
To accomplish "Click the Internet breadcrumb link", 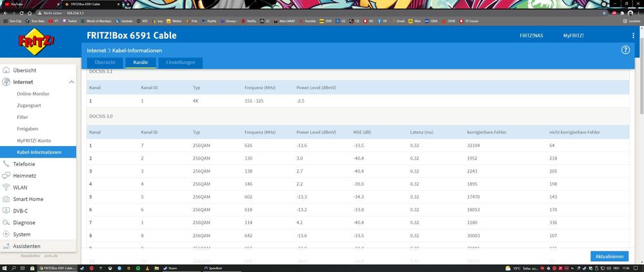I will (x=97, y=50).
